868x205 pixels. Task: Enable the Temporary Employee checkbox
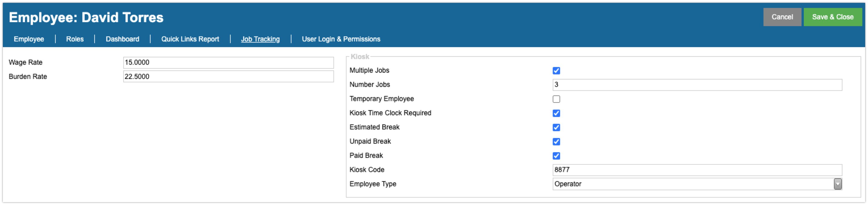(556, 99)
